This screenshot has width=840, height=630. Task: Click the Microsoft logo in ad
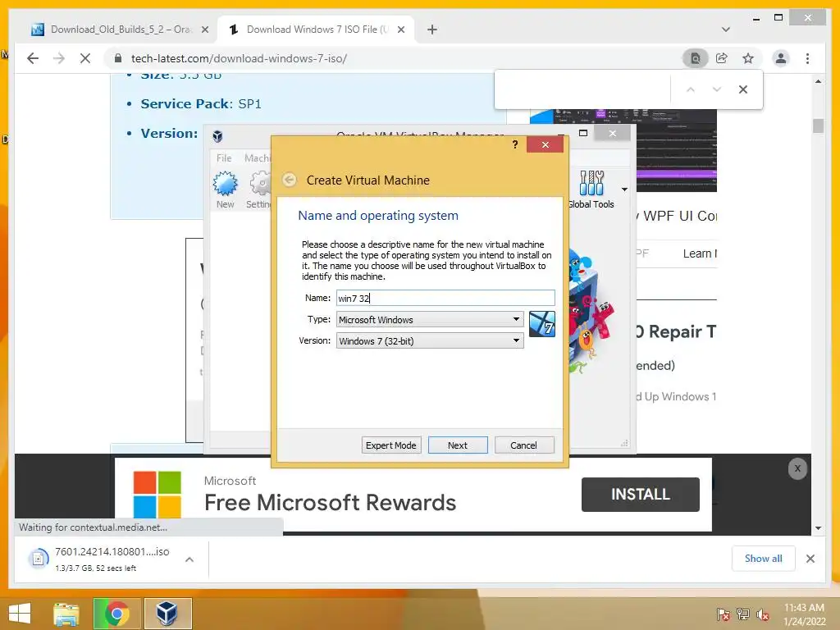tap(157, 494)
